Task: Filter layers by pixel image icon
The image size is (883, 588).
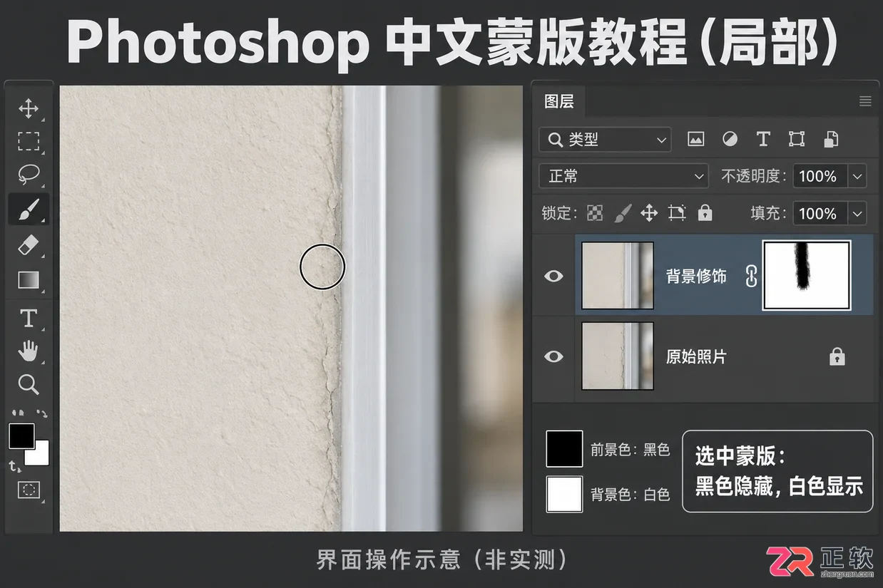Action: (x=696, y=139)
